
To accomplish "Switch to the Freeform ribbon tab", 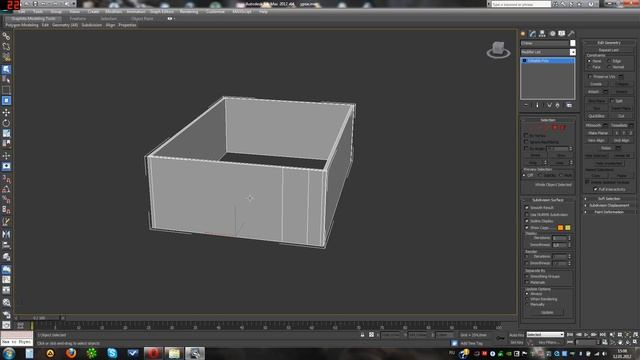I will (78, 19).
